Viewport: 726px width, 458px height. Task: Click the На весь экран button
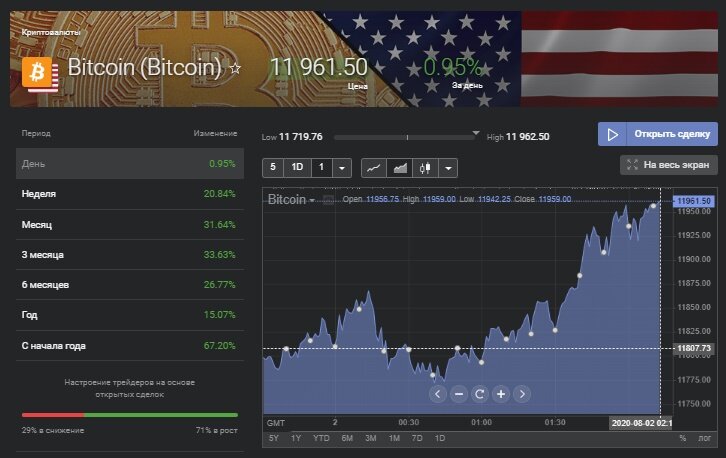point(668,165)
